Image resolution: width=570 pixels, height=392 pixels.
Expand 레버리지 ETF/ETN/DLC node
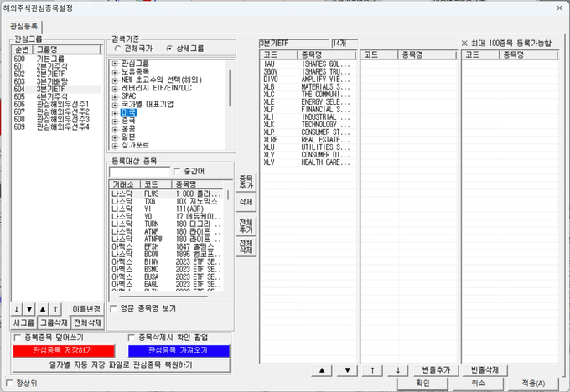coord(115,88)
